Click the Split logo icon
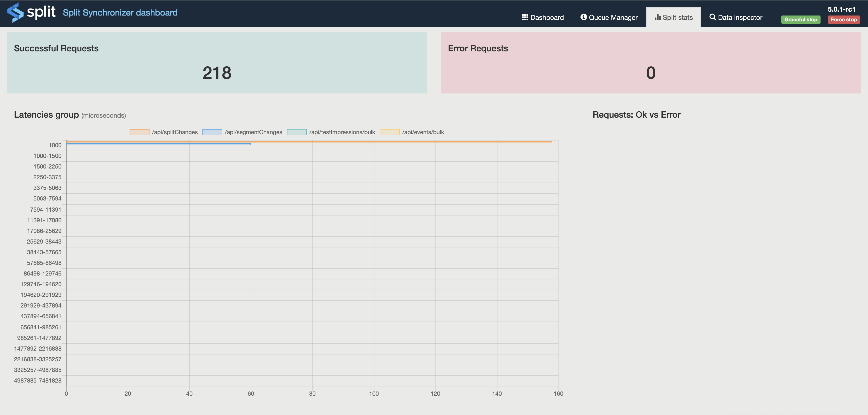This screenshot has width=868, height=415. [x=15, y=12]
